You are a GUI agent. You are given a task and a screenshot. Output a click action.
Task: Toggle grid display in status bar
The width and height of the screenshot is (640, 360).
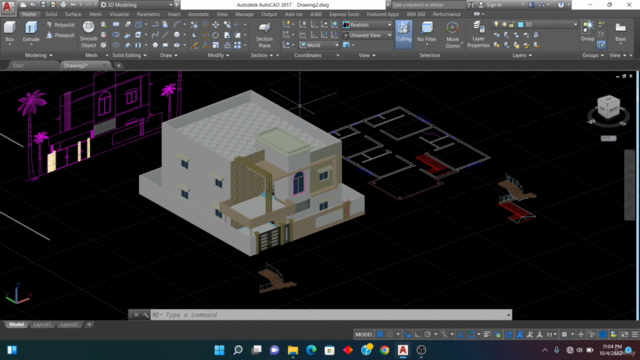click(x=380, y=334)
